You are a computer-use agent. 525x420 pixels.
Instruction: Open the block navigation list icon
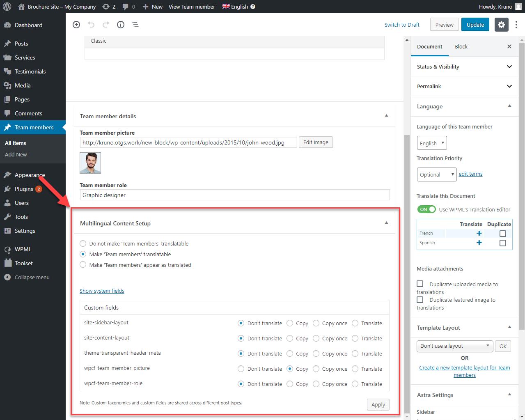click(135, 25)
